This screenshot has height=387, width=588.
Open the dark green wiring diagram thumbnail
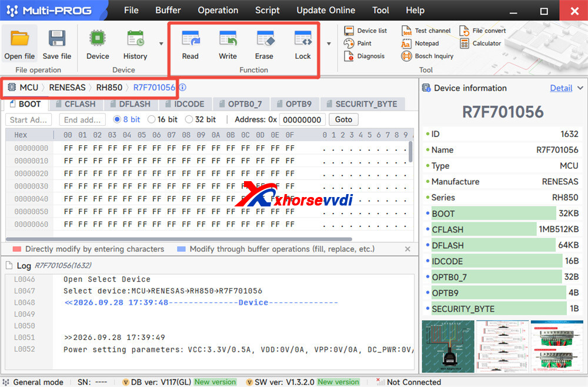(448, 346)
